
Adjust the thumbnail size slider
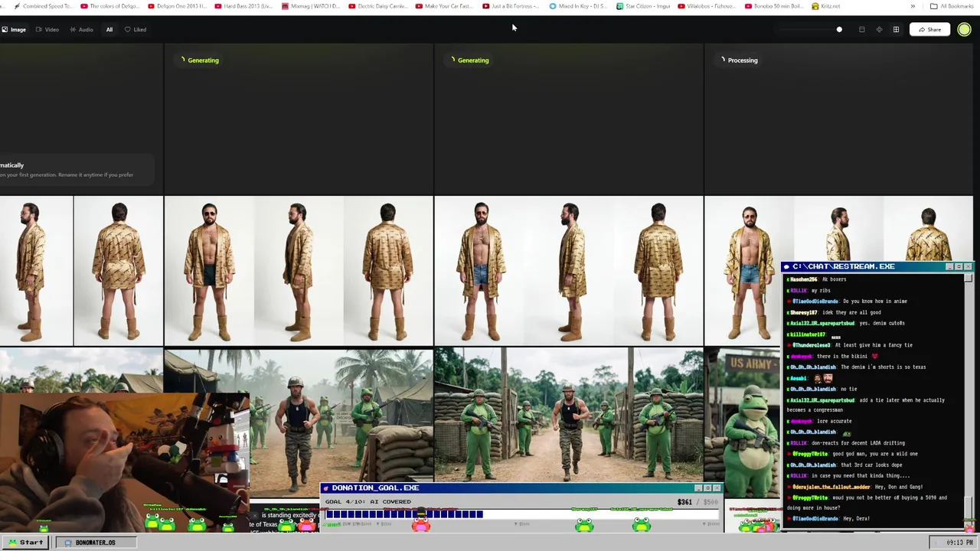810,30
